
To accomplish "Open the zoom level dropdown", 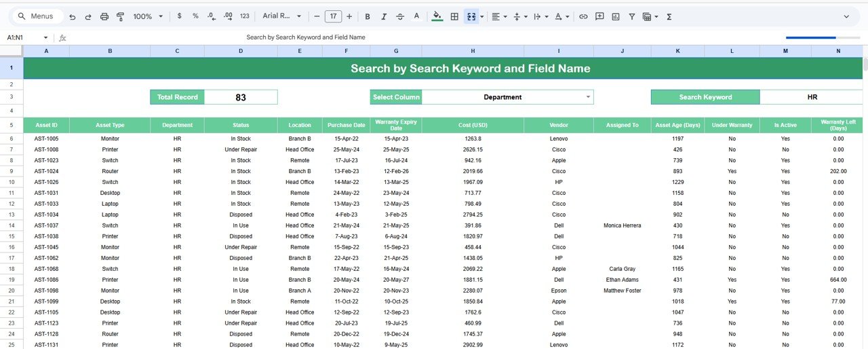I will [148, 16].
